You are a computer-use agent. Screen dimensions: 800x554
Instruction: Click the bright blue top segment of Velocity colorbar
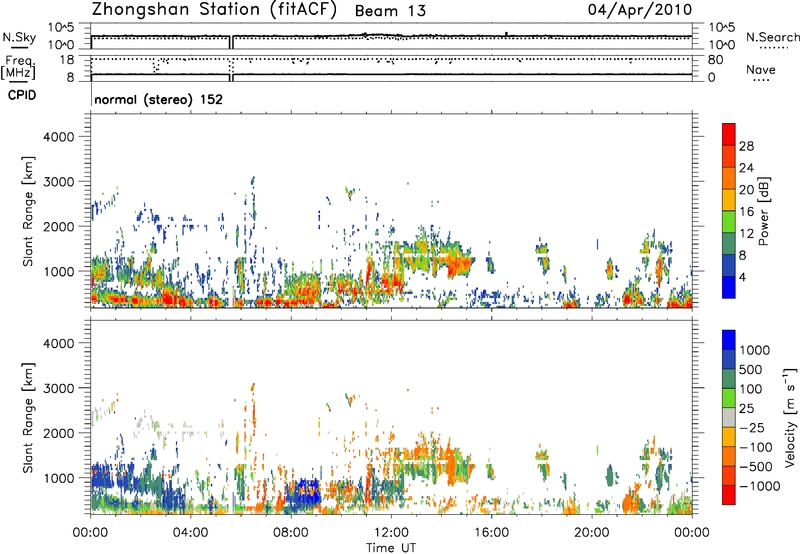(x=729, y=340)
